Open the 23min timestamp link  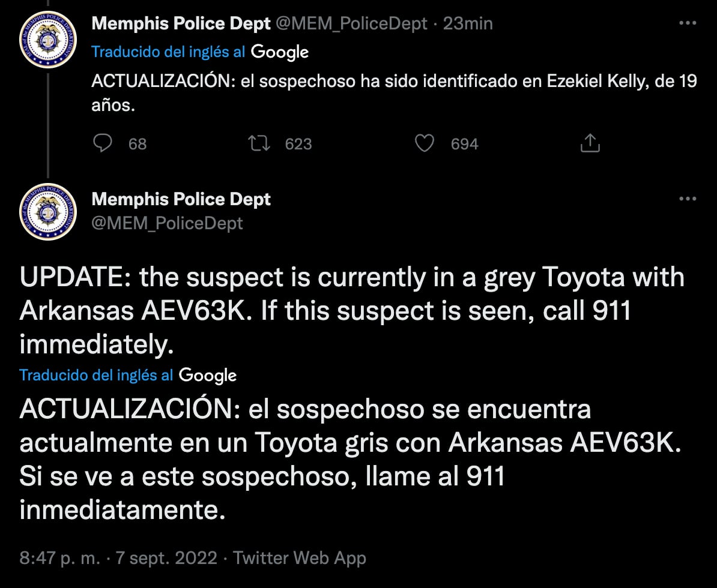[x=467, y=23]
